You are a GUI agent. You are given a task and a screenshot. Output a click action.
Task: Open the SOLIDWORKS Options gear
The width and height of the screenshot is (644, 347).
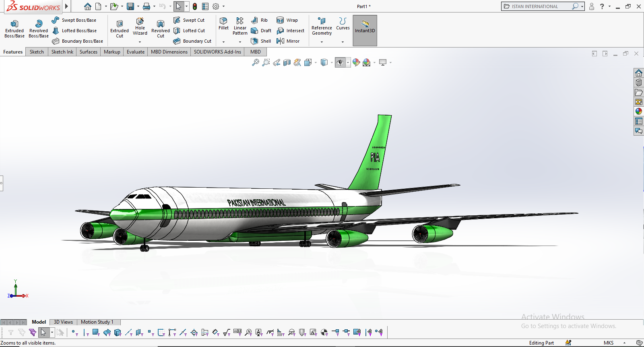pyautogui.click(x=216, y=6)
